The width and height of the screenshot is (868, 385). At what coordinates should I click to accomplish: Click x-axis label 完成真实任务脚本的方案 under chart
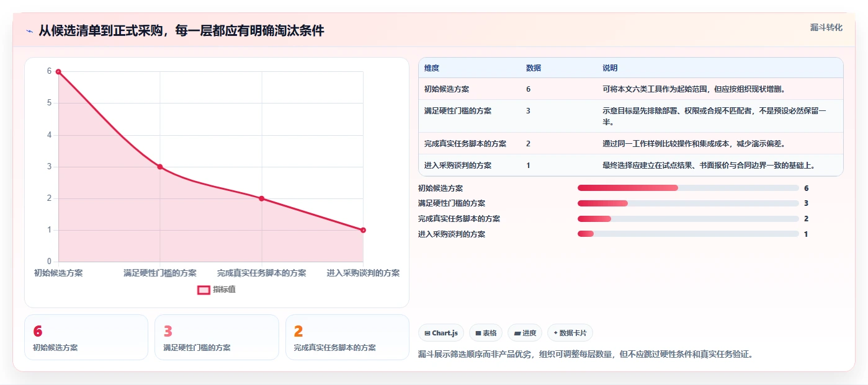tap(262, 273)
